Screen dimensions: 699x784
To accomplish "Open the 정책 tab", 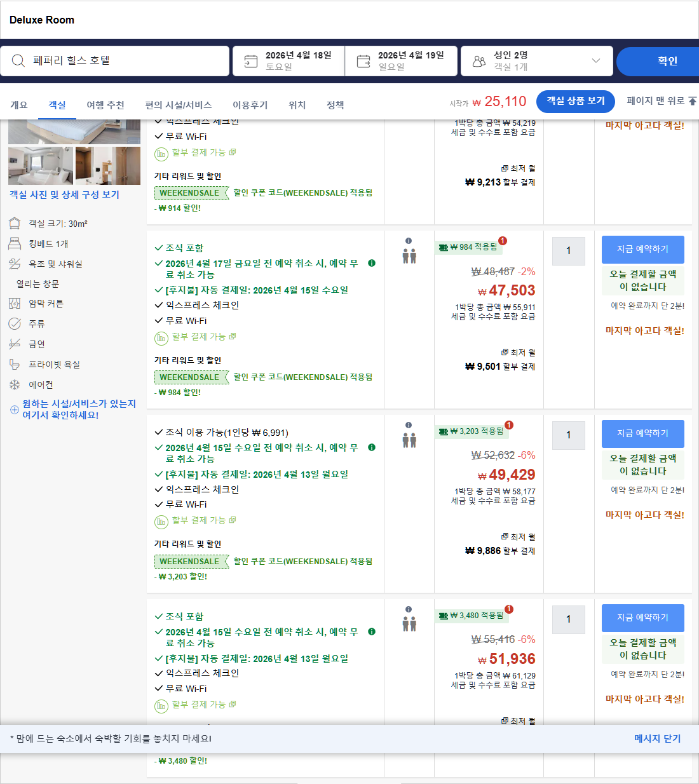I will pos(335,105).
